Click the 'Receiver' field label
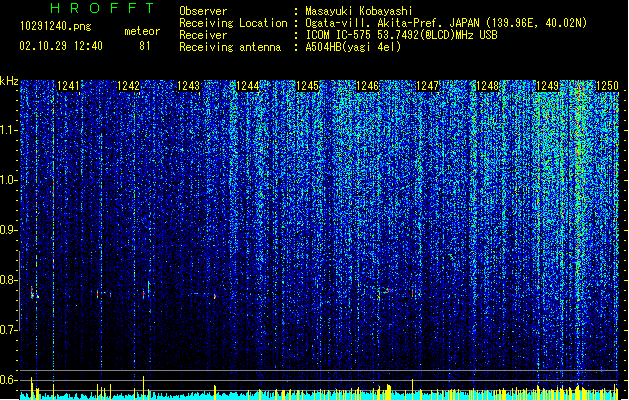Image resolution: width=629 pixels, height=400 pixels. 203,35
